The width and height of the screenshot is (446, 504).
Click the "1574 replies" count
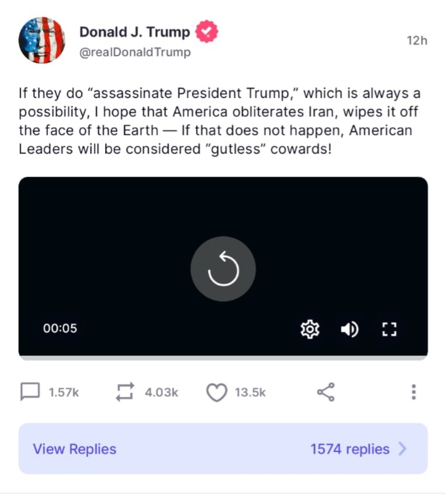350,449
